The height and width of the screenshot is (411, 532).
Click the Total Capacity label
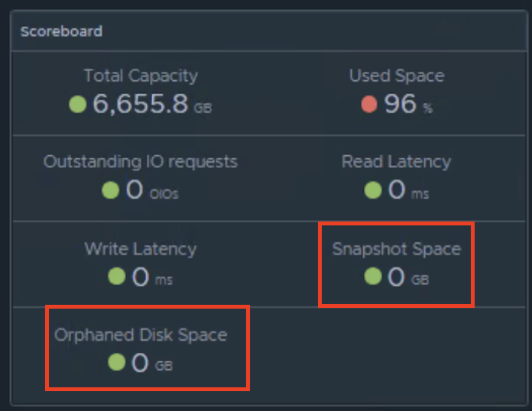141,76
